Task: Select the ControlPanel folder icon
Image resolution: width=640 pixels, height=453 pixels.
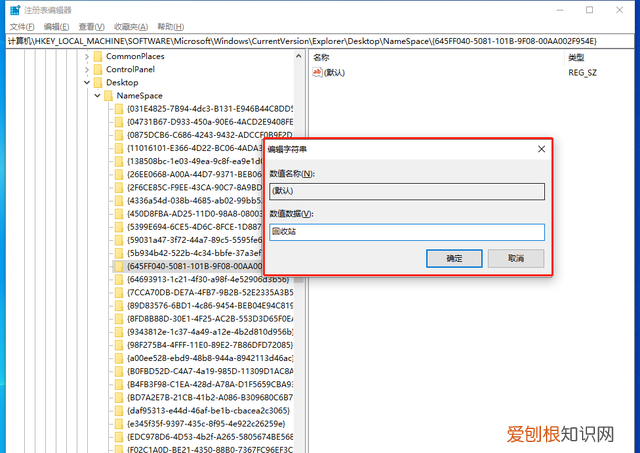Action: pyautogui.click(x=98, y=70)
